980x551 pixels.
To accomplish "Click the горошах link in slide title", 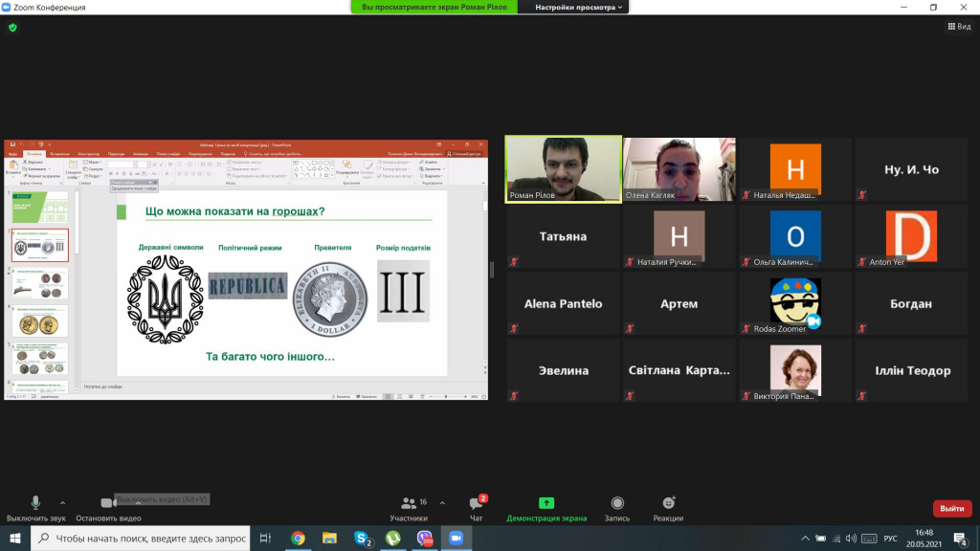I will pyautogui.click(x=295, y=211).
